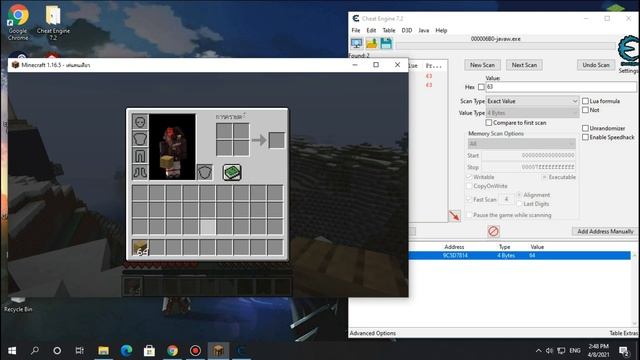Click the crafting output slot

coord(277,140)
